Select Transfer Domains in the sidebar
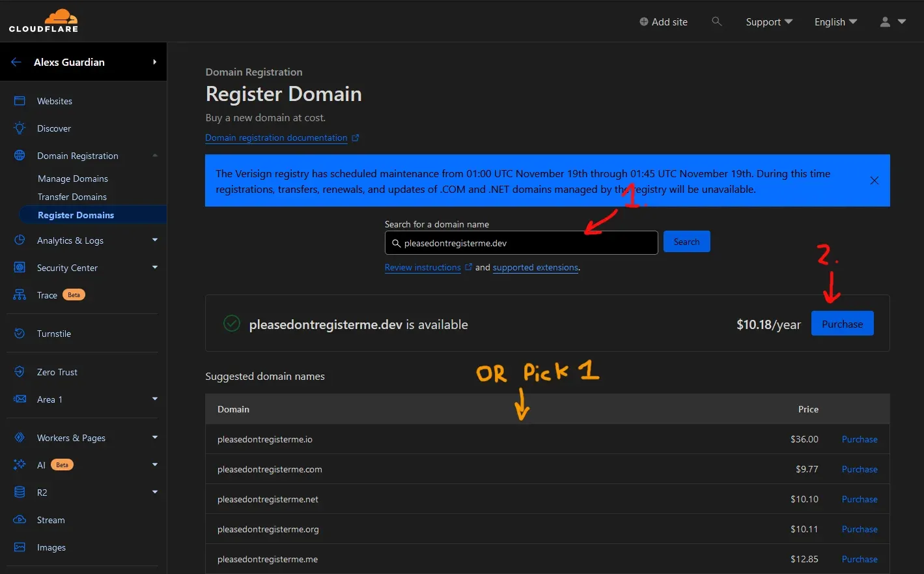Image resolution: width=924 pixels, height=574 pixels. pos(72,196)
